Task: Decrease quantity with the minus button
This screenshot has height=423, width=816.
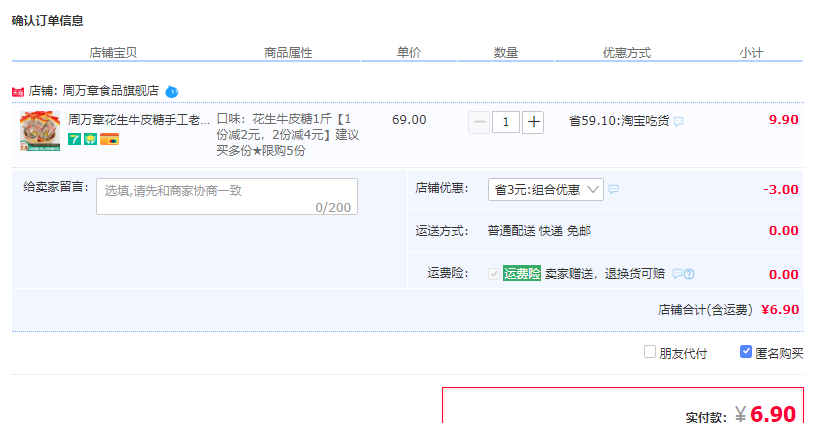Action: coord(479,122)
